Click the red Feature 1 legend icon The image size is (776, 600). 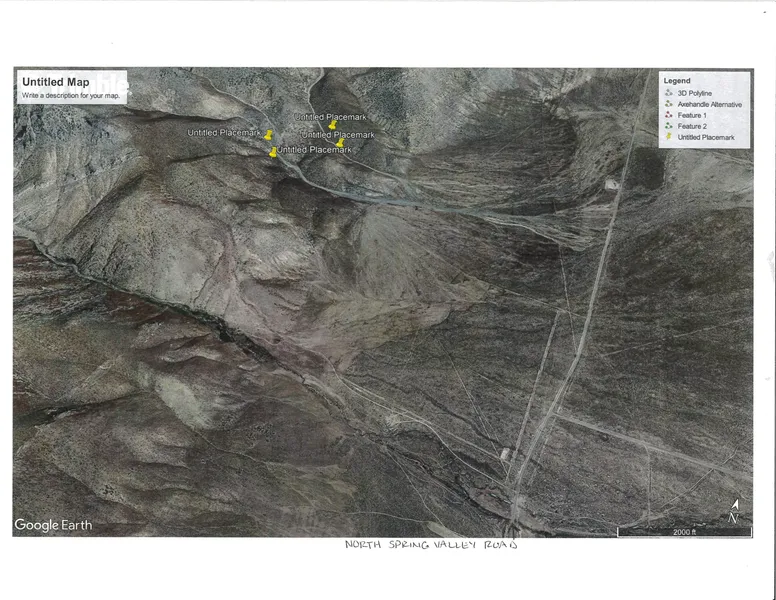click(x=668, y=115)
